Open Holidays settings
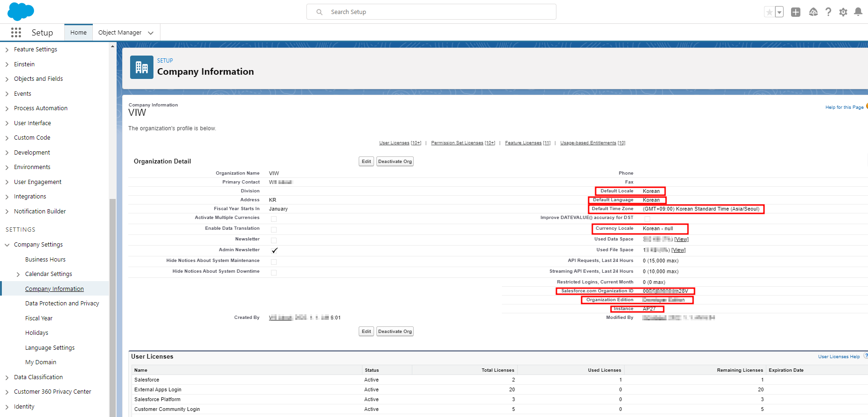 (37, 333)
